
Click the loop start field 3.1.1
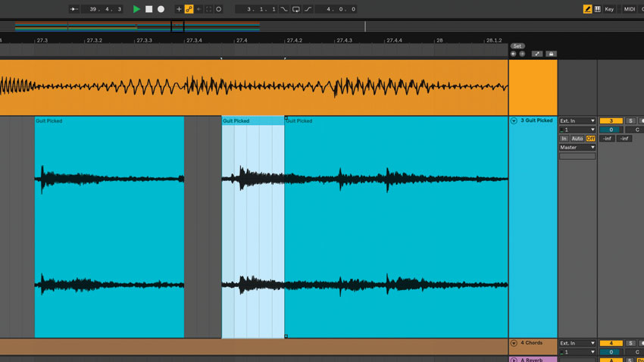257,9
